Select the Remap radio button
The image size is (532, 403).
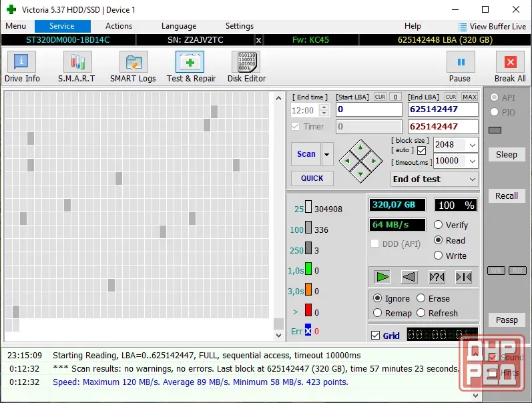(x=377, y=313)
